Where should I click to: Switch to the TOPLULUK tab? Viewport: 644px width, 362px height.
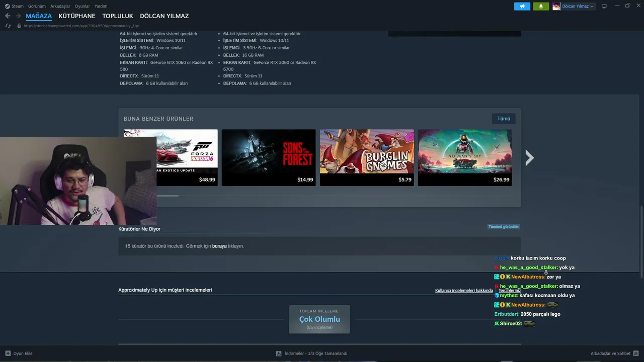118,16
